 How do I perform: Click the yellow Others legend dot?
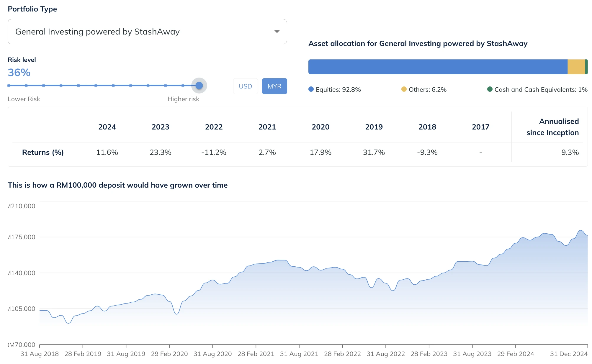(x=404, y=89)
